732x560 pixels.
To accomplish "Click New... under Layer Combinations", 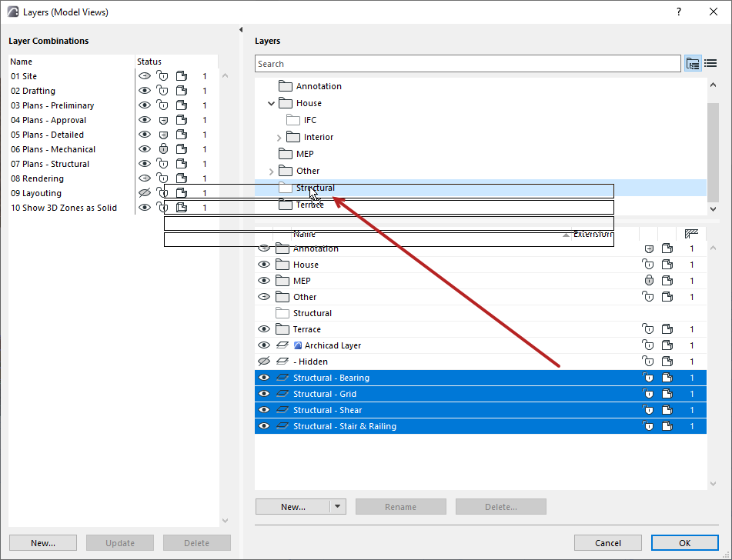I will click(x=43, y=543).
